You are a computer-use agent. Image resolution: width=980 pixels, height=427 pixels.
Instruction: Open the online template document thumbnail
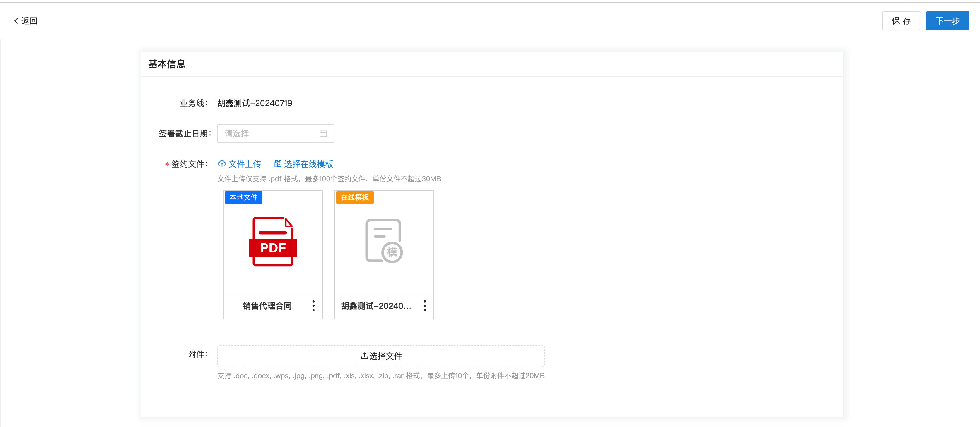[384, 241]
